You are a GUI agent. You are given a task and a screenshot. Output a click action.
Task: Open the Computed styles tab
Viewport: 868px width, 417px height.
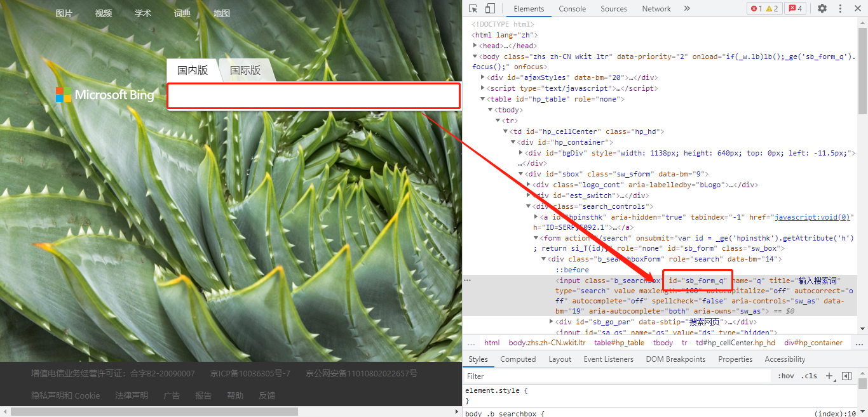point(518,359)
